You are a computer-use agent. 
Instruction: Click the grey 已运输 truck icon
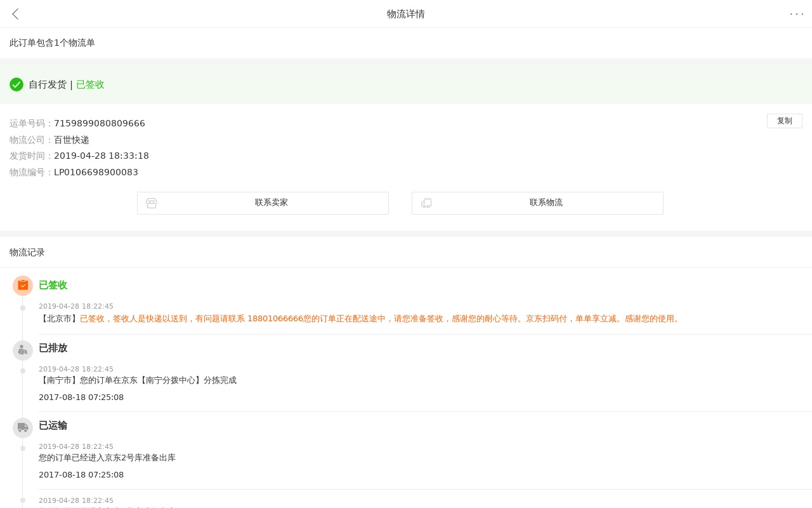pos(23,428)
